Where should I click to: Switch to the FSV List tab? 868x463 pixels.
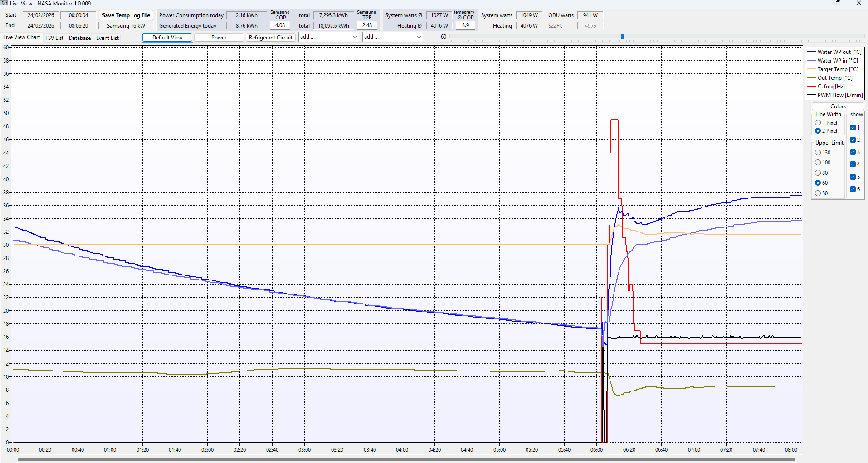[54, 38]
